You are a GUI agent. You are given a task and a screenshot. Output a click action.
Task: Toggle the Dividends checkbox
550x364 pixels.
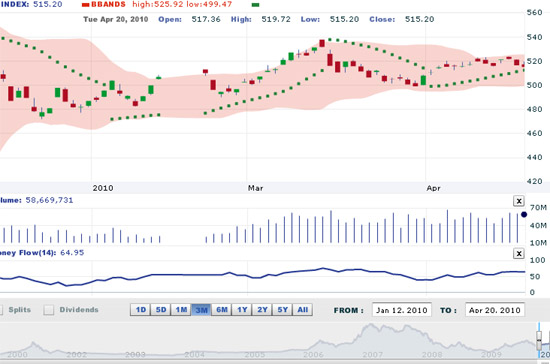49,310
